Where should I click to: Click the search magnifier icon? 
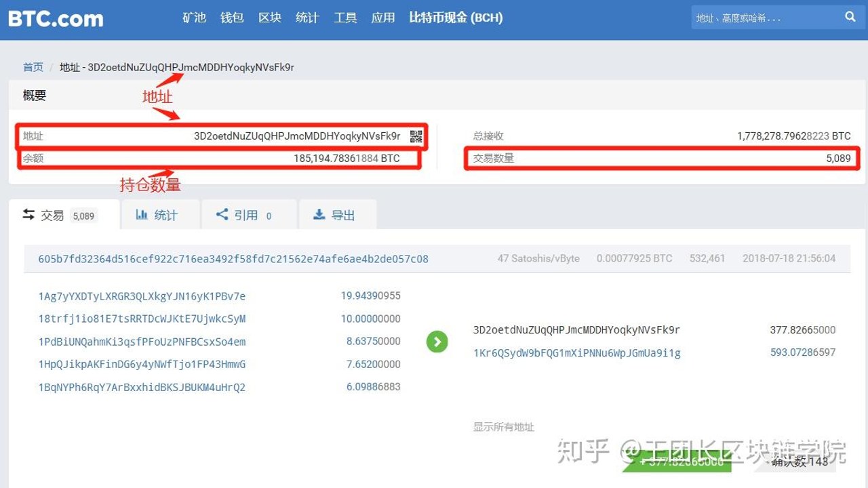(x=850, y=17)
